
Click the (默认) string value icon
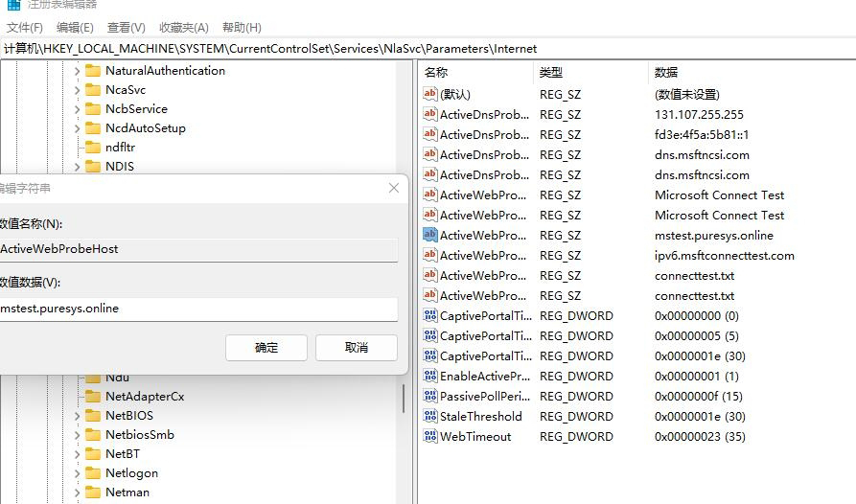pyautogui.click(x=429, y=94)
